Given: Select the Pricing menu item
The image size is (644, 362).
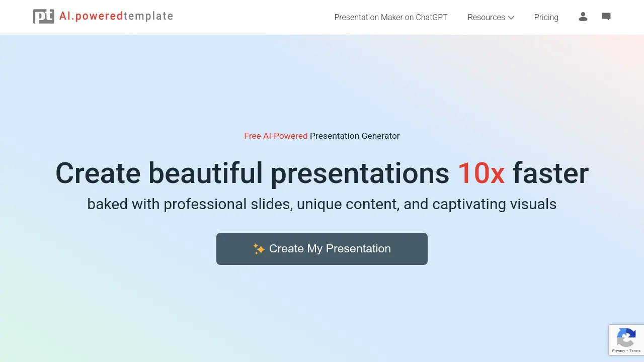Looking at the screenshot, I should (546, 17).
